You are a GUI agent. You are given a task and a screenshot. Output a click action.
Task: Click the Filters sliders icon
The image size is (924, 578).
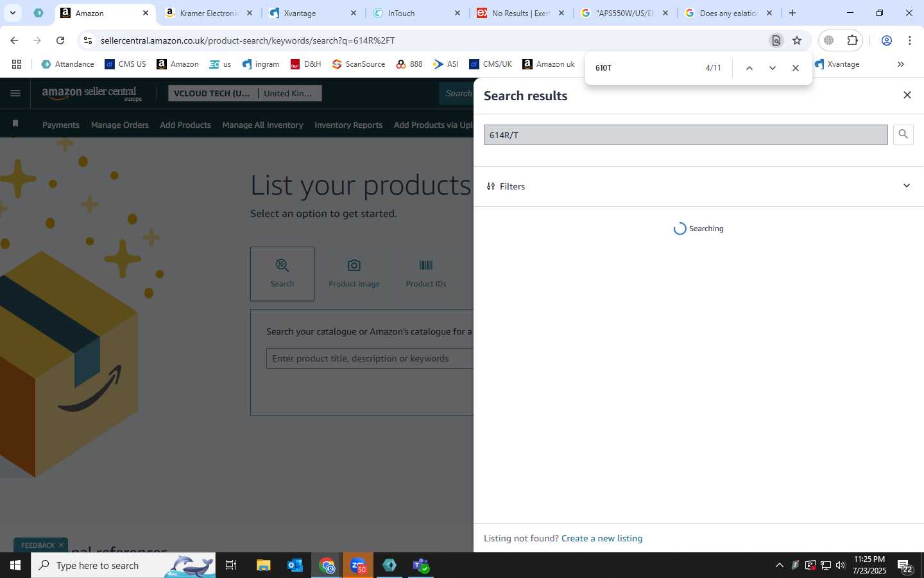[491, 186]
